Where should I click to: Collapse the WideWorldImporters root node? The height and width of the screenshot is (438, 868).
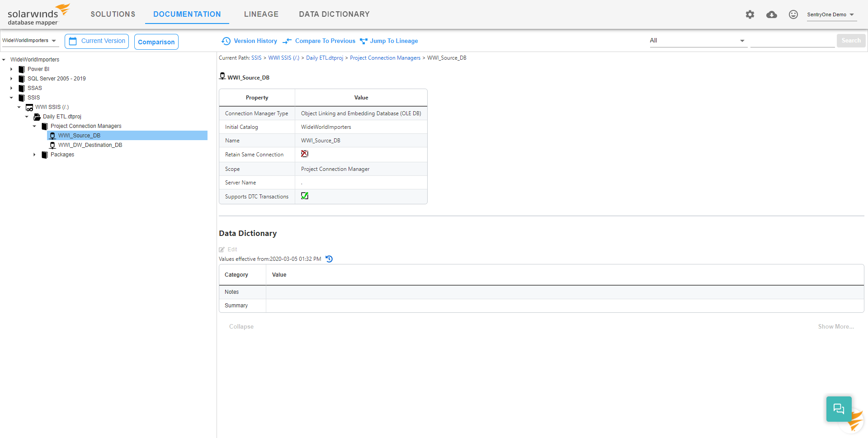(4, 60)
